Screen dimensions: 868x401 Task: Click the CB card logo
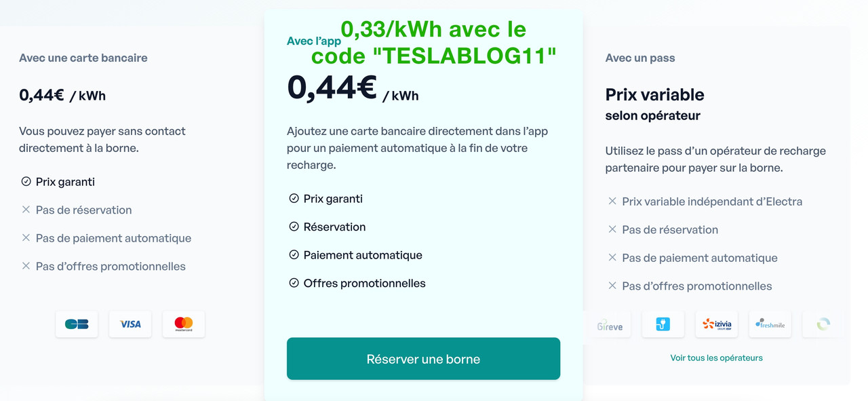[x=77, y=324]
